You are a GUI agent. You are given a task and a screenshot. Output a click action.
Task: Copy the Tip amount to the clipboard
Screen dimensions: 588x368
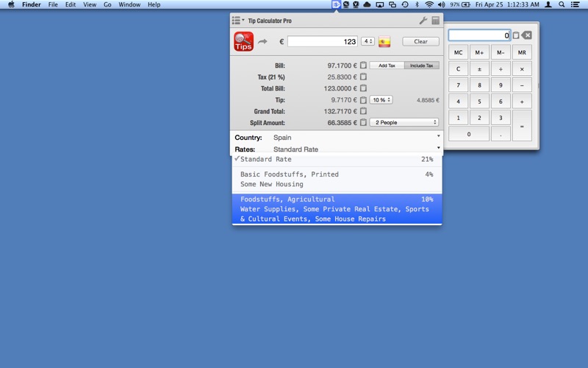click(x=363, y=100)
